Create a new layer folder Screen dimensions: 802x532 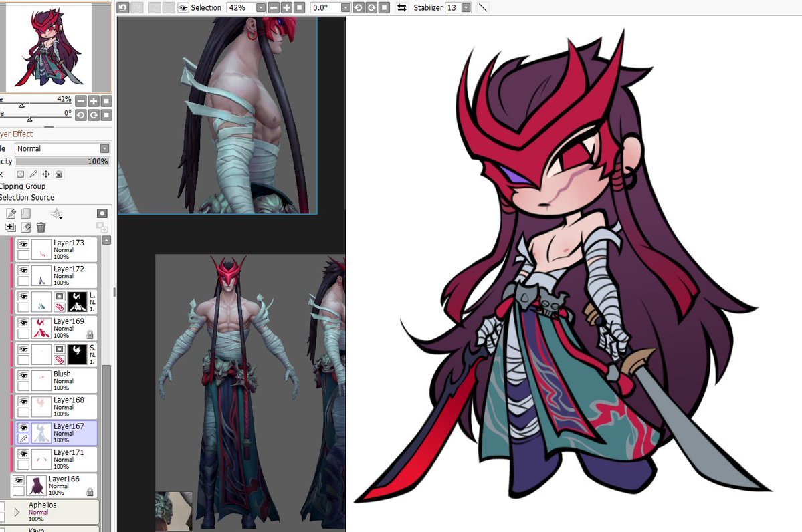(x=26, y=213)
